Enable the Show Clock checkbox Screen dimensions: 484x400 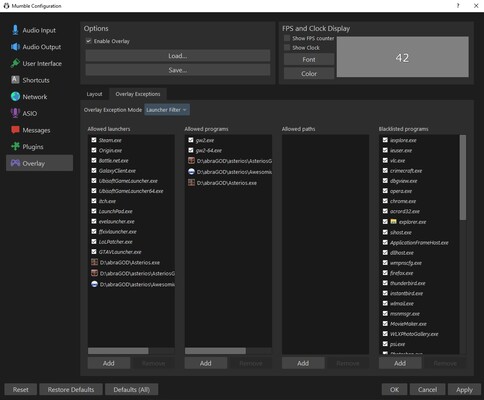click(x=287, y=48)
